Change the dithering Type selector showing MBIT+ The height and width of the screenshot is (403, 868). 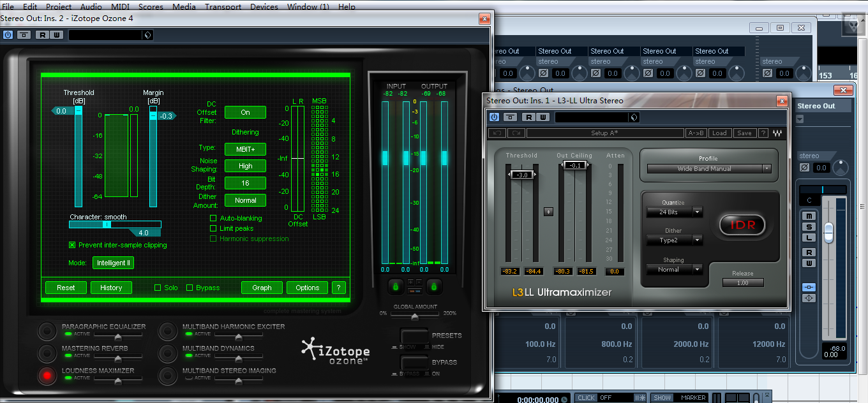(245, 149)
